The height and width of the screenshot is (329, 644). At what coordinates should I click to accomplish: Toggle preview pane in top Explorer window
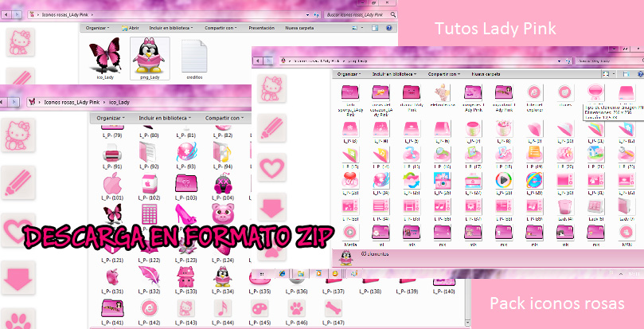pyautogui.click(x=375, y=28)
